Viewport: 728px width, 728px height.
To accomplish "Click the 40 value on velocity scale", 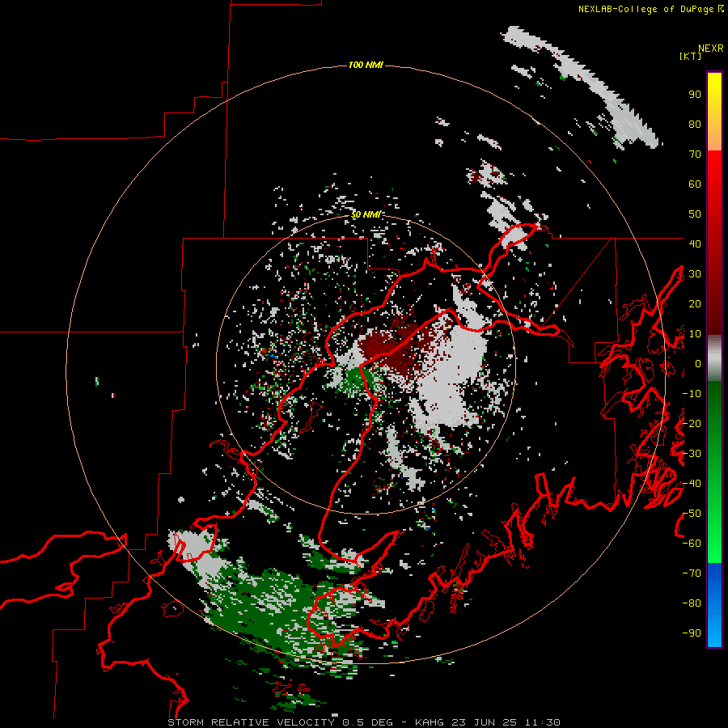I will tap(695, 244).
